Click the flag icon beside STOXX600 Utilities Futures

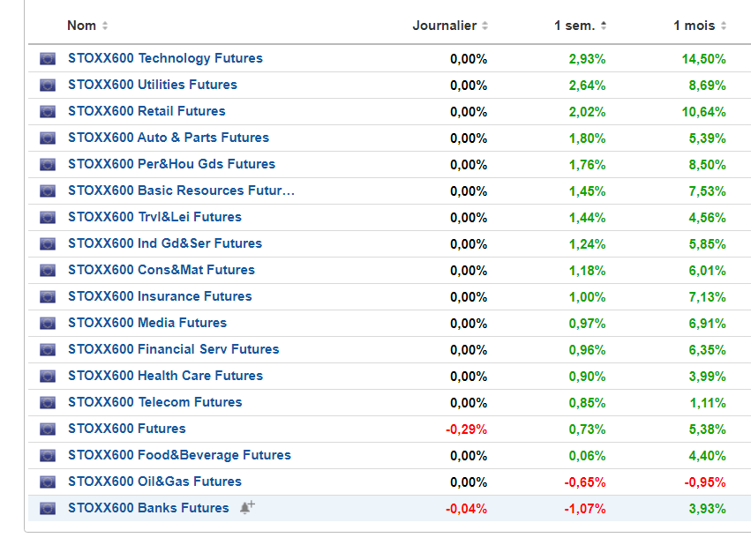[48, 86]
